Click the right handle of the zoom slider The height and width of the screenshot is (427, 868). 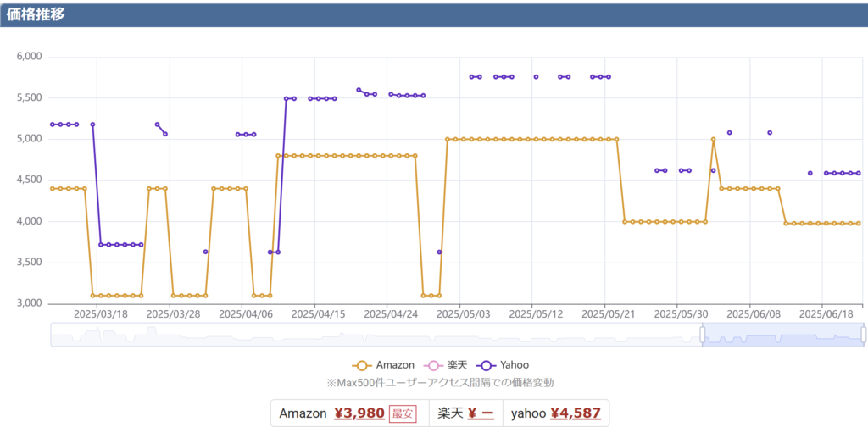[x=863, y=335]
